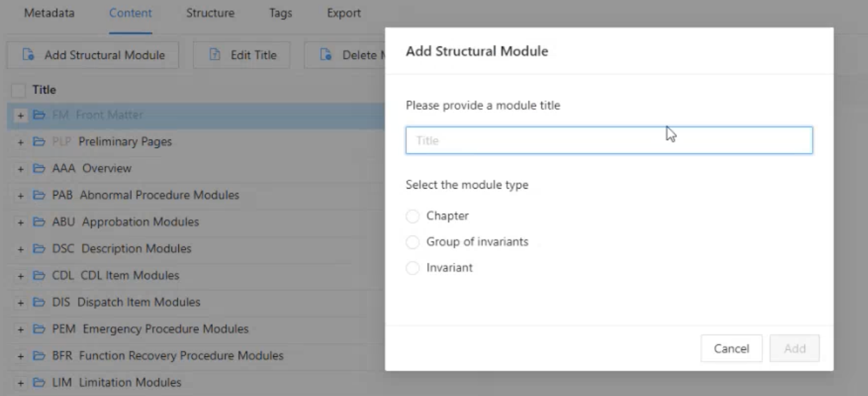Click the Add Structural Module toolbar icon
Screen dimensions: 868x396
click(x=29, y=55)
